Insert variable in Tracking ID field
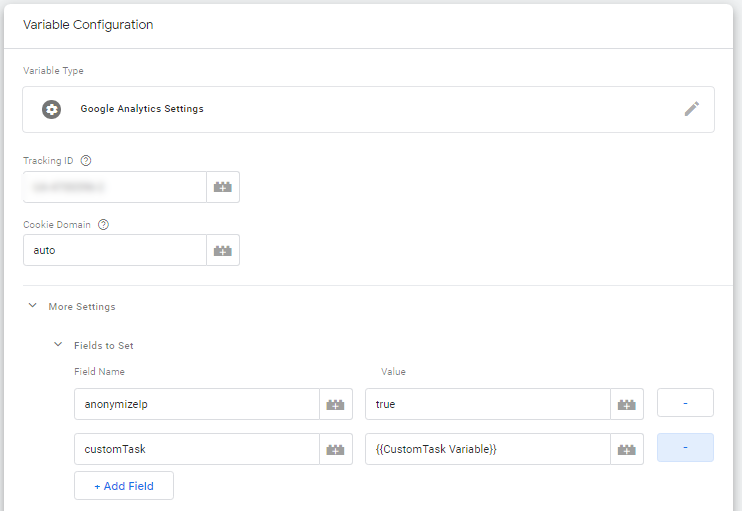Image resolution: width=742 pixels, height=511 pixels. [x=223, y=187]
